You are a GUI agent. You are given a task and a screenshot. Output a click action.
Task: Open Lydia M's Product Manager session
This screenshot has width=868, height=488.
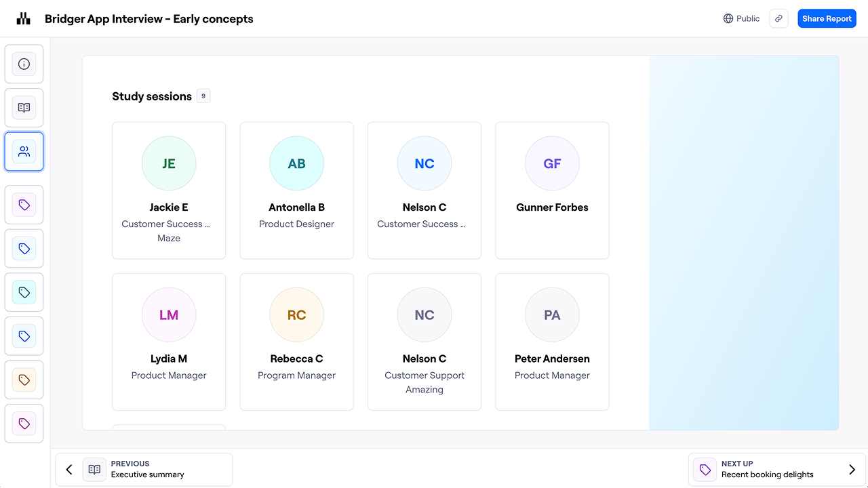pyautogui.click(x=169, y=342)
